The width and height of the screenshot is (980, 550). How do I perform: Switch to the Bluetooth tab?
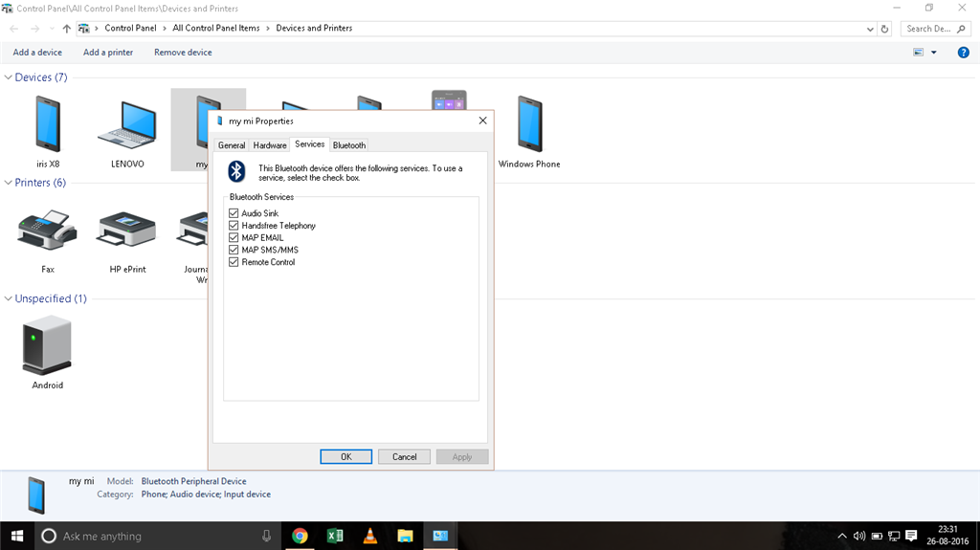pos(349,145)
